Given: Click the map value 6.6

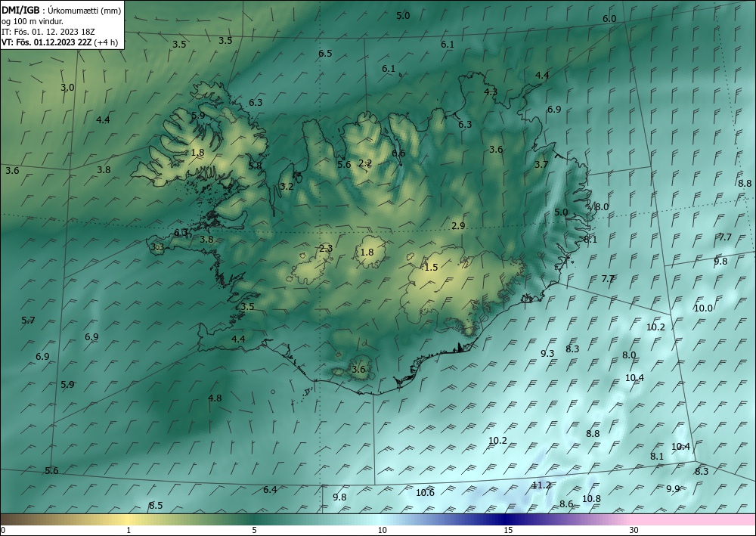Looking at the screenshot, I should 398,153.
